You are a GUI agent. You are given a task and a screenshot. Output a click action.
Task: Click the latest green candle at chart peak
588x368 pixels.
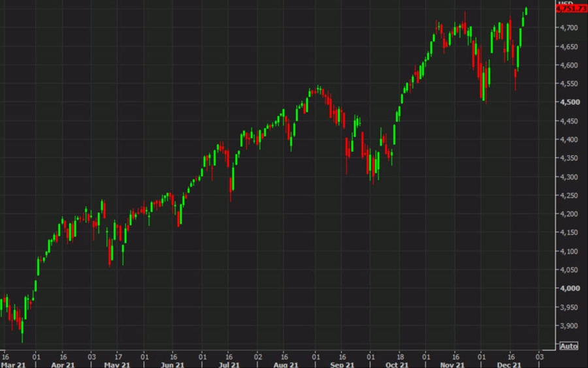(527, 10)
